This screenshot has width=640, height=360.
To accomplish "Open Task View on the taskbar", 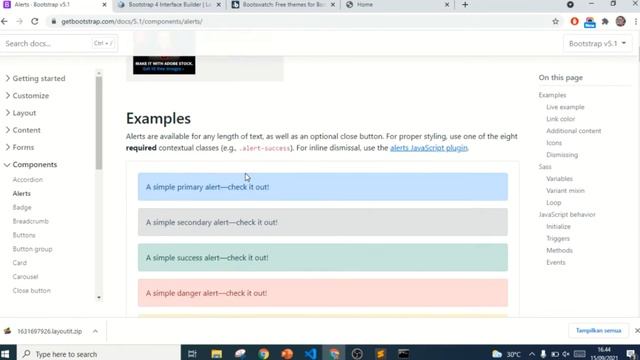I will (x=192, y=354).
